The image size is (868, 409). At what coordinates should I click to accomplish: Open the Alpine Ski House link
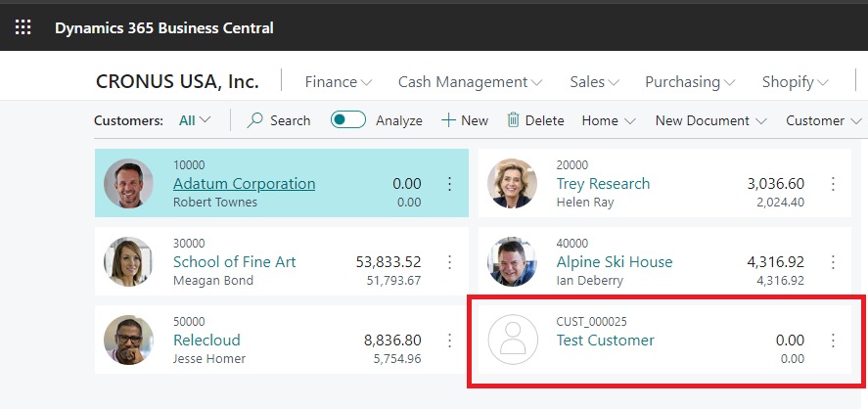click(x=615, y=262)
